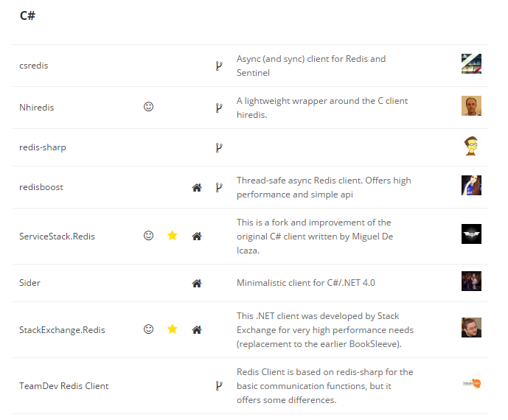Click the 'Async (and sync) client' description
Screen dimensions: 508x420
(311, 66)
